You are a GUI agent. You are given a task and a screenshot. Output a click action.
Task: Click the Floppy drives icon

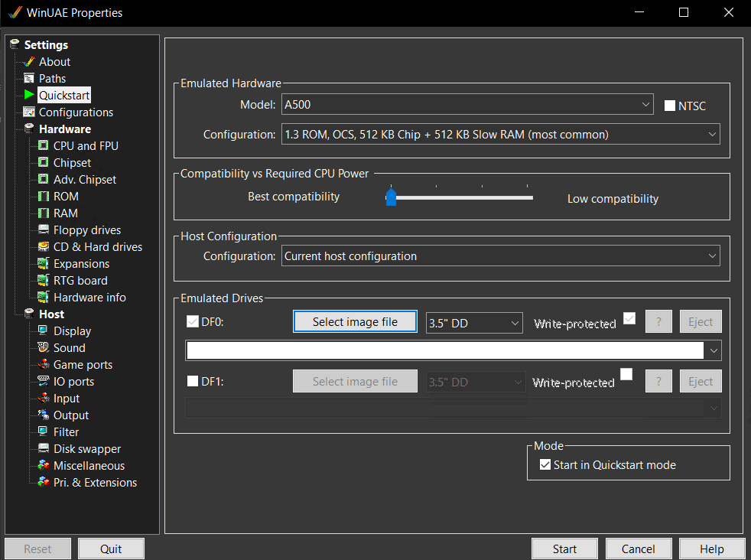(x=43, y=230)
